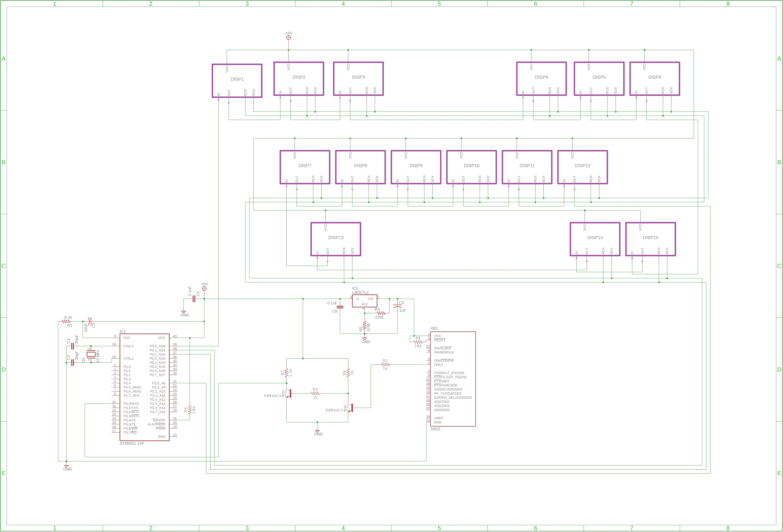This screenshot has height=532, width=783.
Task: Click resistor R7 1.5k symbol
Action: coord(286,373)
